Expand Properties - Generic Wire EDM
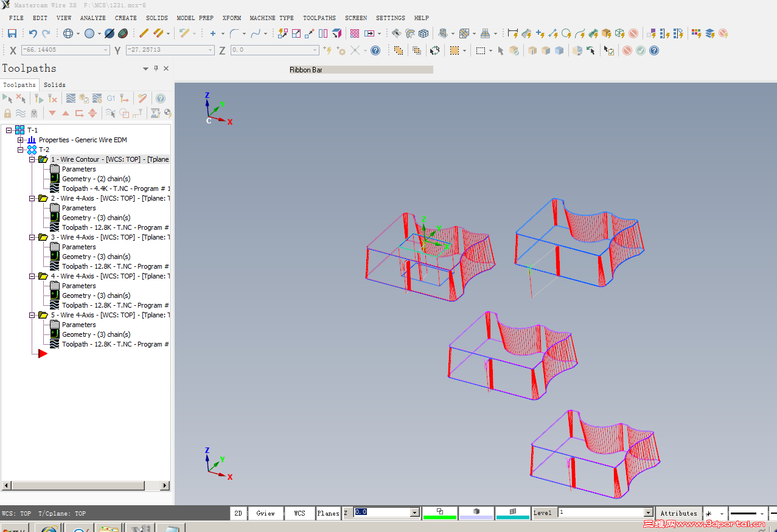 point(20,140)
